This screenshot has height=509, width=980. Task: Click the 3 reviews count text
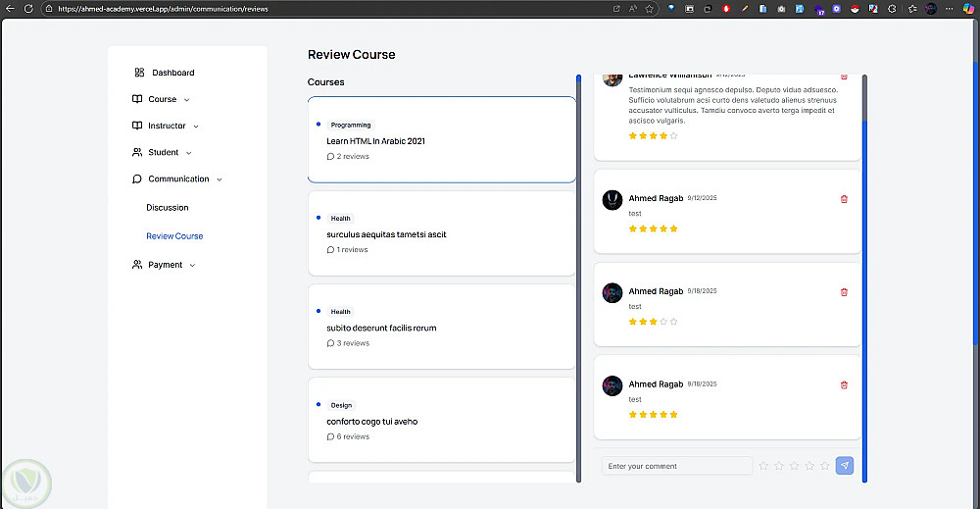353,342
